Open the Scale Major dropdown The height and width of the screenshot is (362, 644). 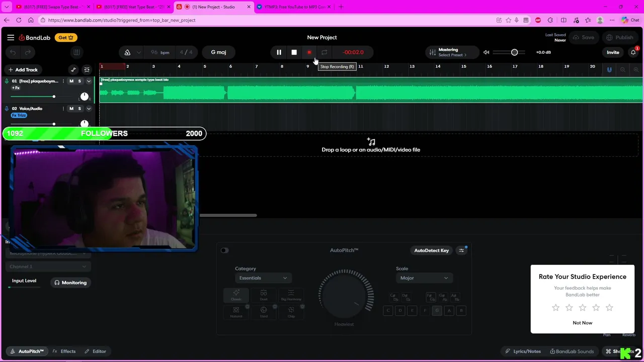pos(423,278)
